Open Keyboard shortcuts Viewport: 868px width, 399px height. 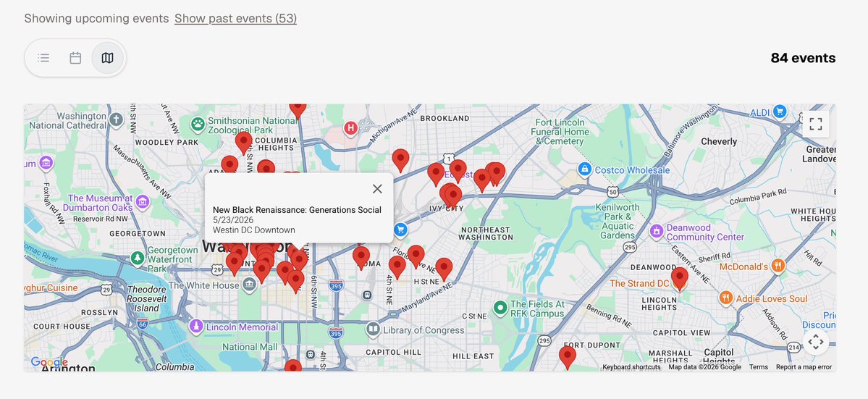point(631,367)
